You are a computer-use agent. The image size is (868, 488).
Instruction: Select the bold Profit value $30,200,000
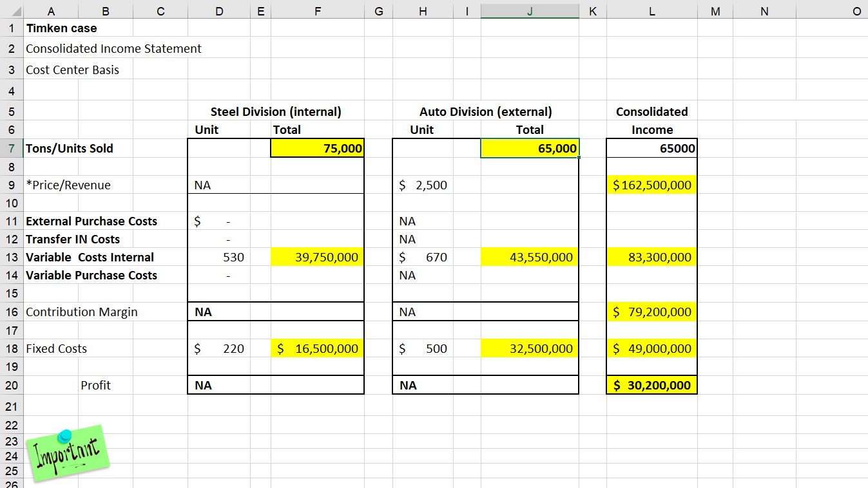(x=651, y=384)
